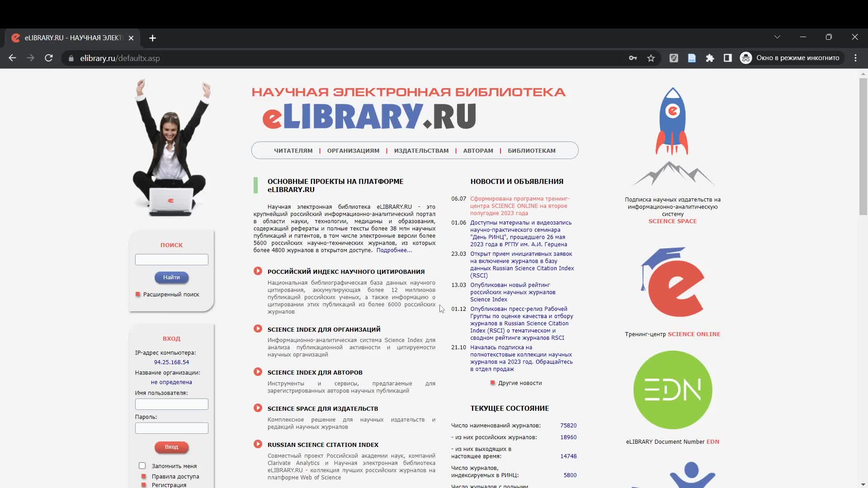This screenshot has height=488, width=868.
Task: Click the page vertical scrollbar thumb
Action: click(x=863, y=146)
